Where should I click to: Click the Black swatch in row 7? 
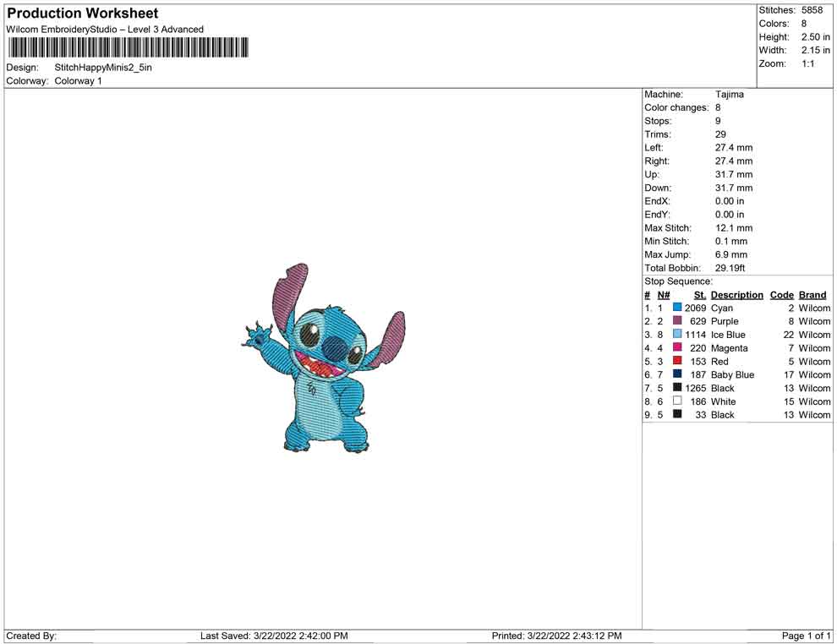pyautogui.click(x=677, y=387)
